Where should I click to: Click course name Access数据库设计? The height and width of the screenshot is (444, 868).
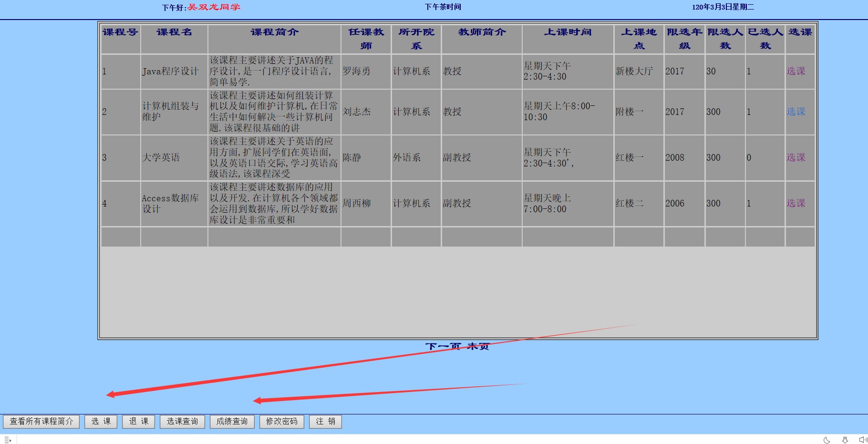(170, 203)
